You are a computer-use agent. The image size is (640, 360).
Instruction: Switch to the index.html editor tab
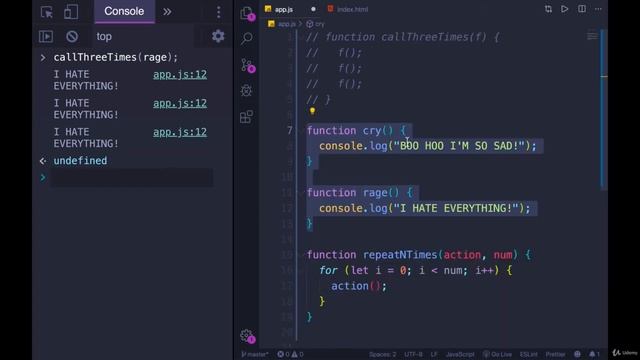click(x=348, y=9)
